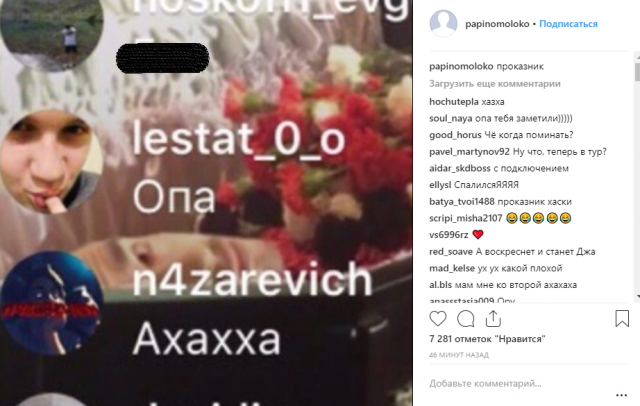This screenshot has width=640, height=406.
Task: Open the 46 минут назад timestamp
Action: click(x=459, y=355)
